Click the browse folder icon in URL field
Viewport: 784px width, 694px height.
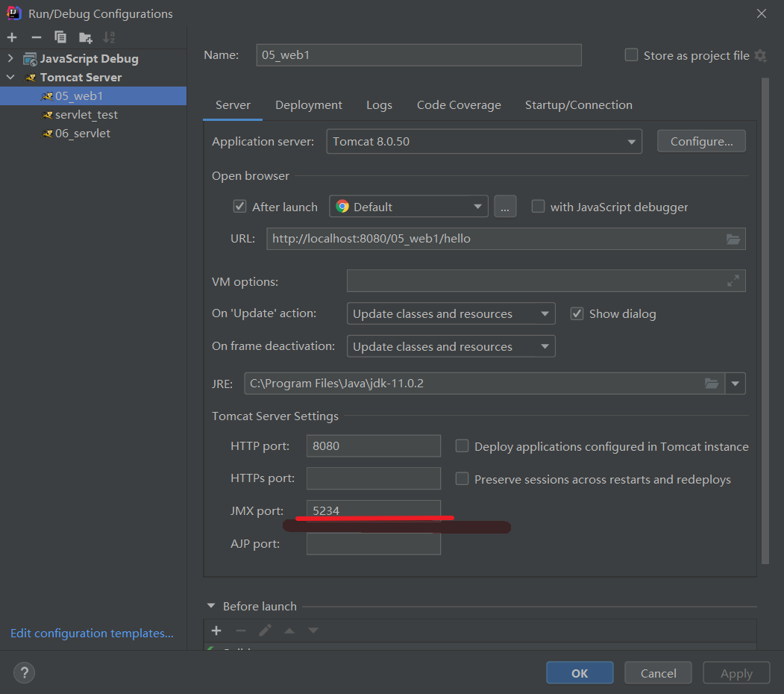click(x=733, y=240)
